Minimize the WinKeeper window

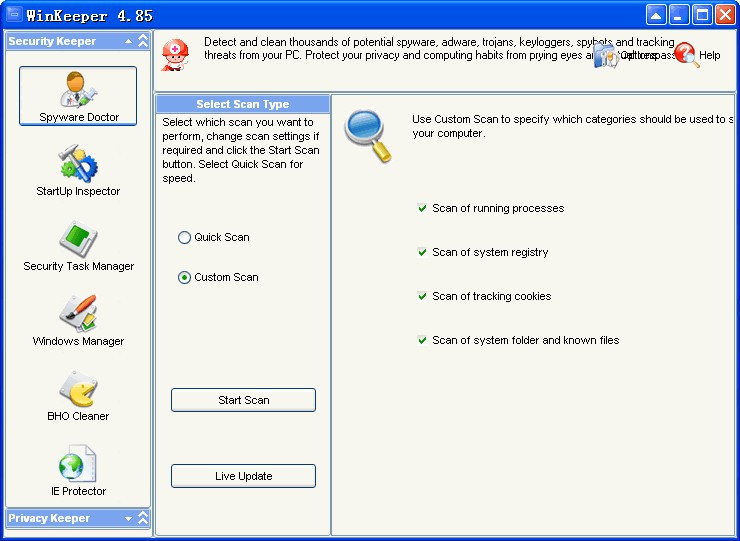point(679,15)
